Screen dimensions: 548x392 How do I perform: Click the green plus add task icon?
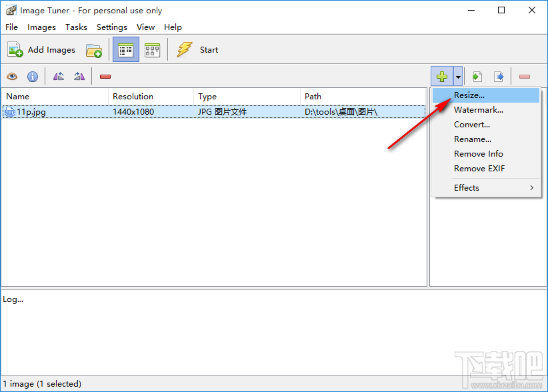coord(442,76)
